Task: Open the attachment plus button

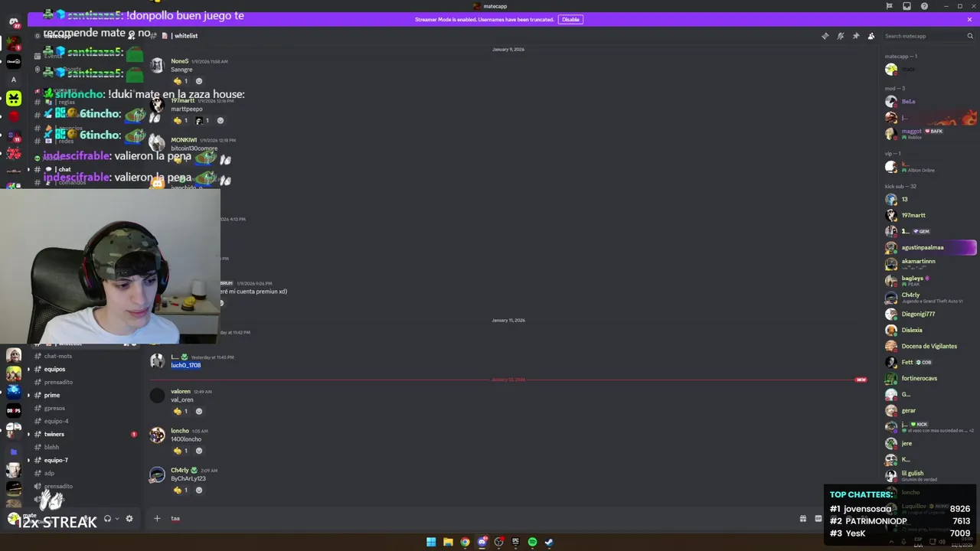Action: click(x=157, y=518)
